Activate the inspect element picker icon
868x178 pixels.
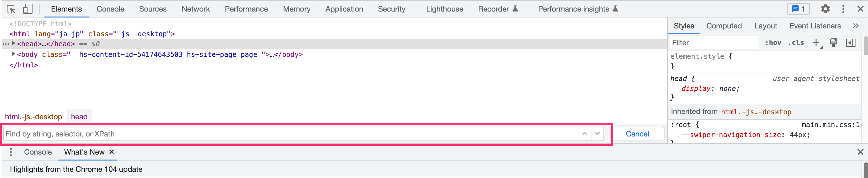(11, 9)
